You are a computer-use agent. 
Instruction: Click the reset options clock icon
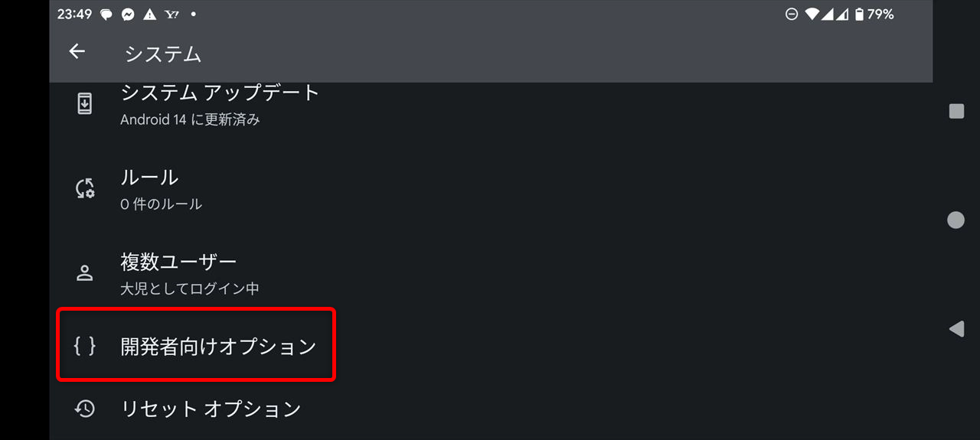(x=85, y=409)
